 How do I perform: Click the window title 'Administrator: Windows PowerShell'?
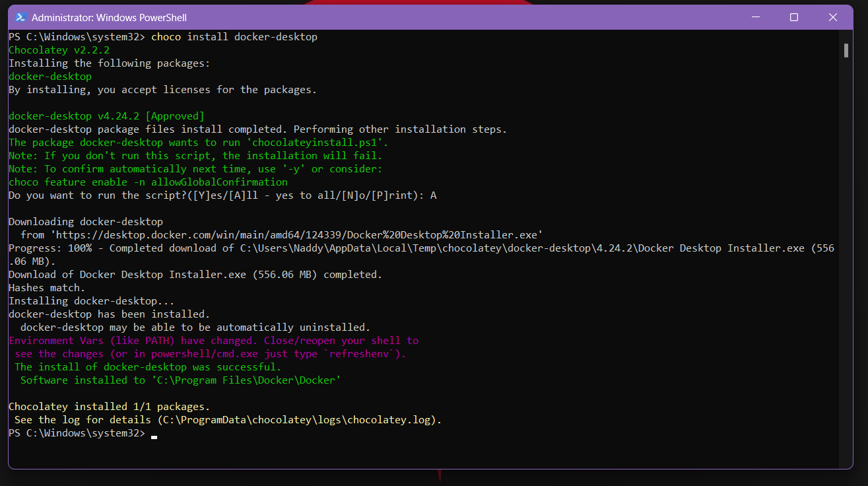(109, 17)
